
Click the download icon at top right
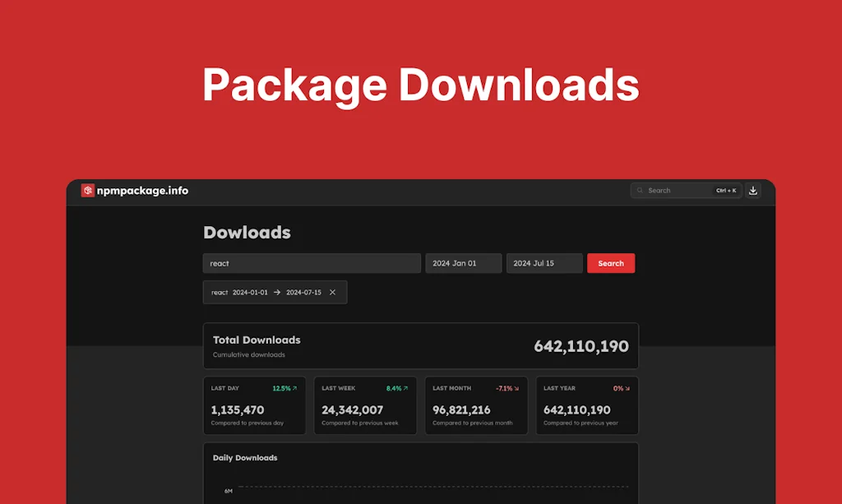click(753, 190)
